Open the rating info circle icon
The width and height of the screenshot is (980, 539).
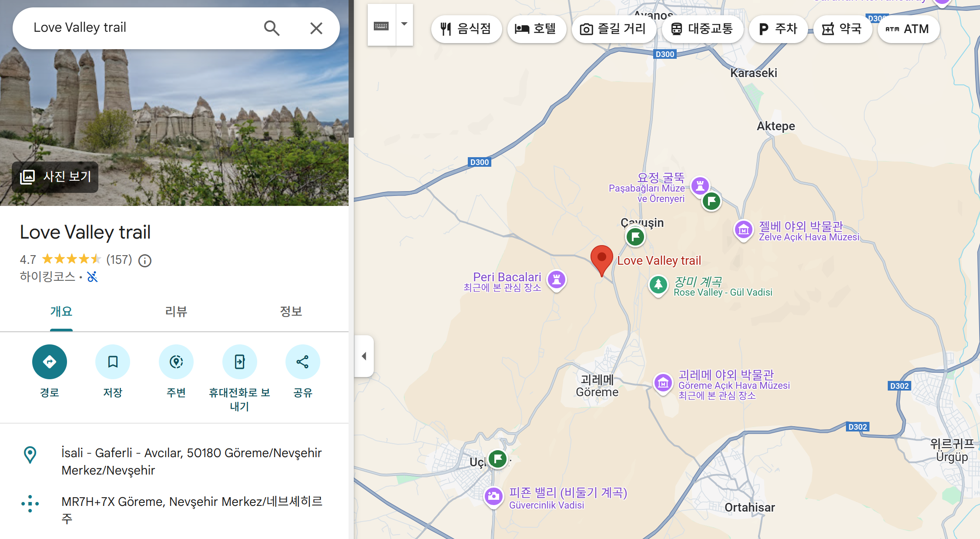tap(145, 261)
